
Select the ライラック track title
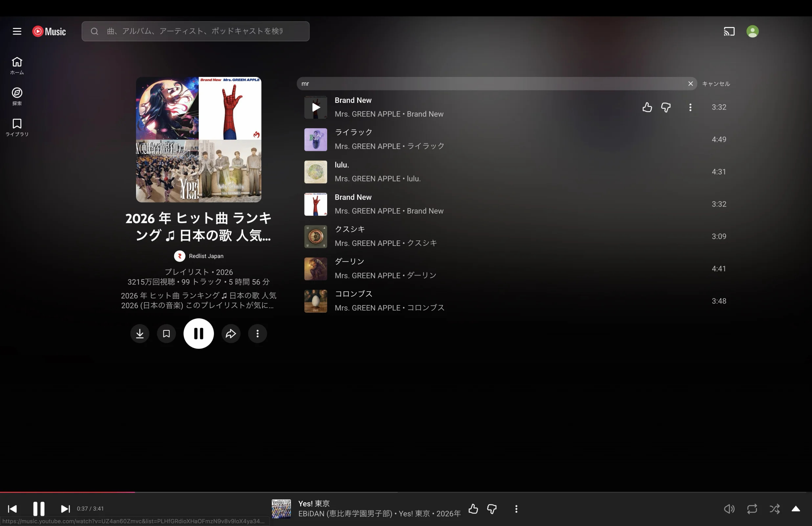pos(353,132)
